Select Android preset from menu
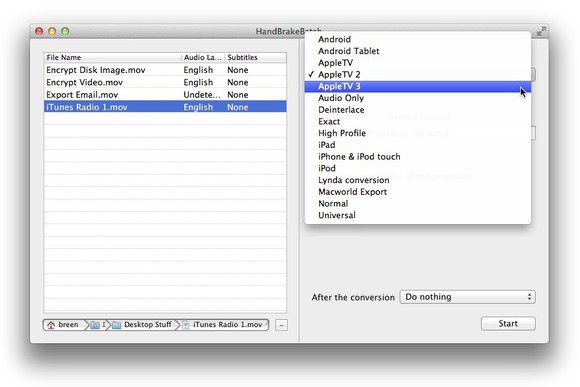 click(x=418, y=39)
